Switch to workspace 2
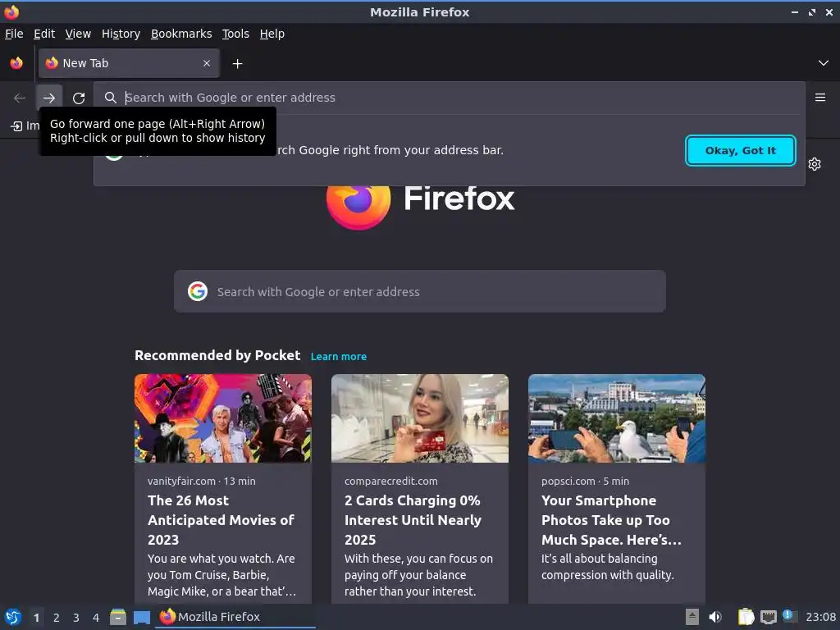Viewport: 840px width, 630px height. pos(57,618)
